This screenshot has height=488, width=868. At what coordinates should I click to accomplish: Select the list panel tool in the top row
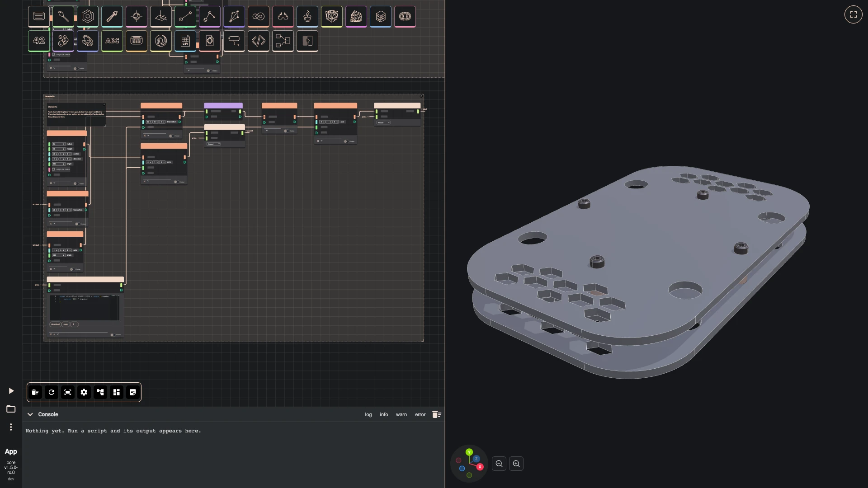[39, 16]
